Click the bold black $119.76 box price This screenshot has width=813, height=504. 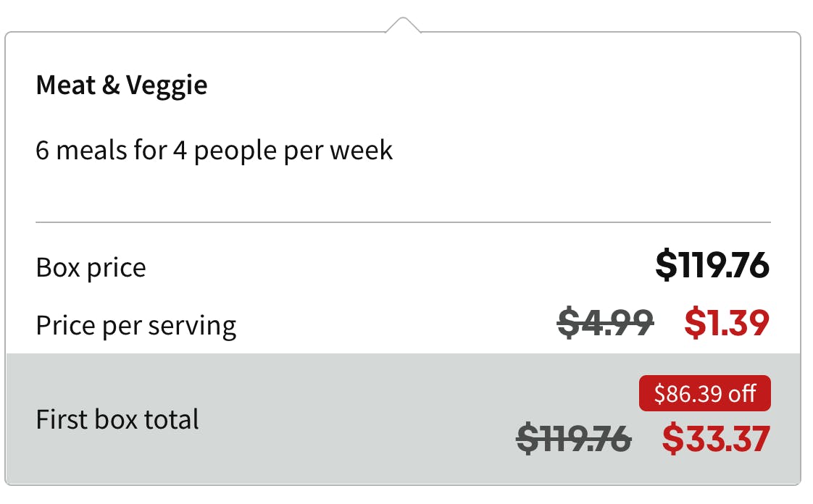click(x=712, y=266)
